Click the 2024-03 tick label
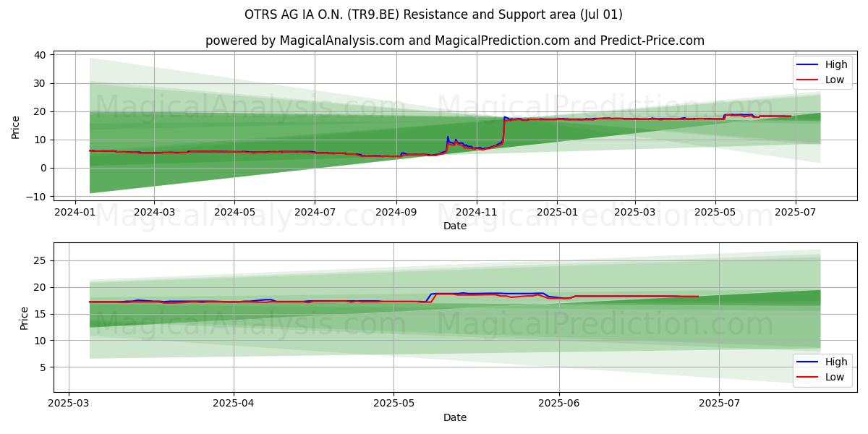Viewport: 868px width, 434px height. click(x=155, y=213)
